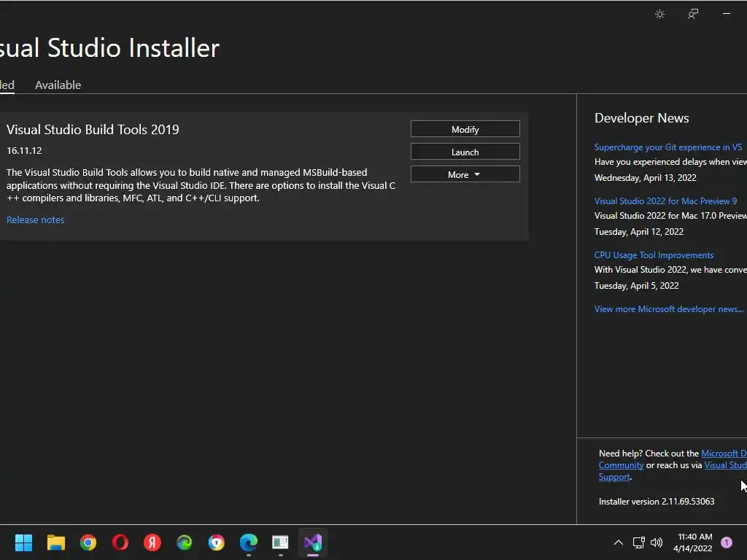Launch Google Chrome from the taskbar

coord(88,542)
